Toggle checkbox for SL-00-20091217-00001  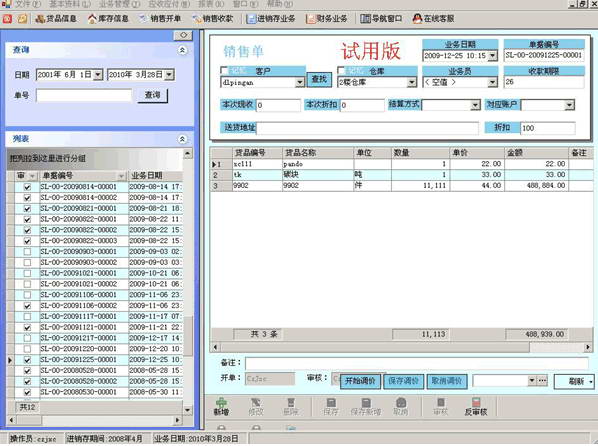(27, 338)
